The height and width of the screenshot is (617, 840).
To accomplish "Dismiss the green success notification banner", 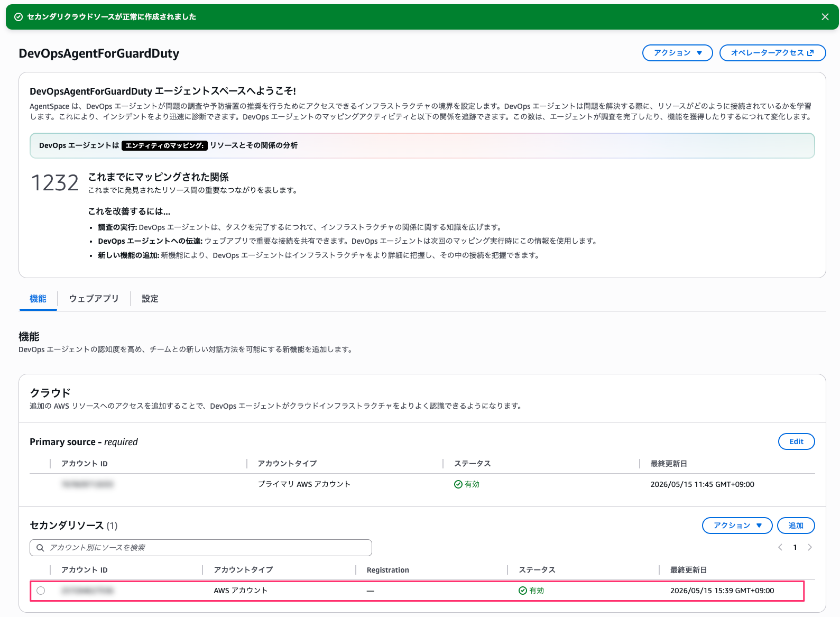I will coord(825,17).
